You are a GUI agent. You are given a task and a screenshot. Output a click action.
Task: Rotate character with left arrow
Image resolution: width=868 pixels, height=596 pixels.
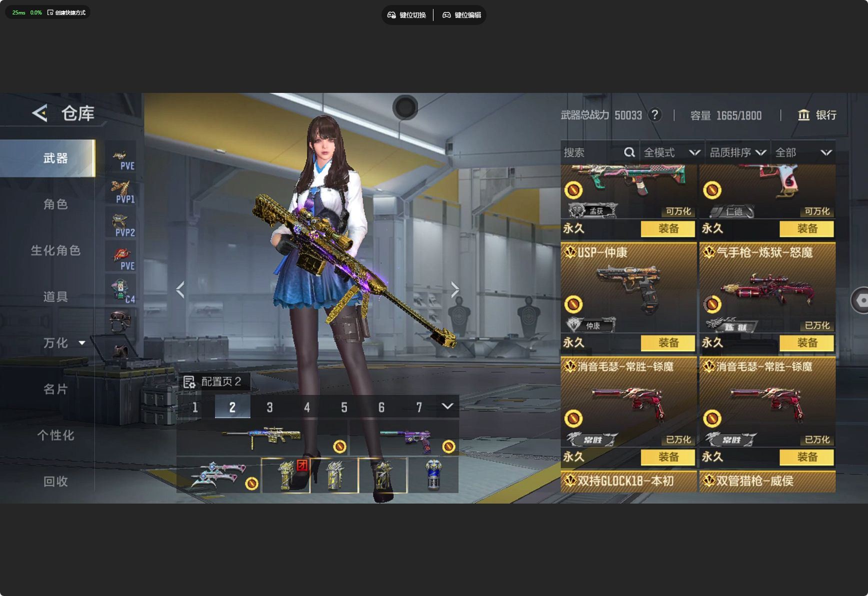coord(180,290)
